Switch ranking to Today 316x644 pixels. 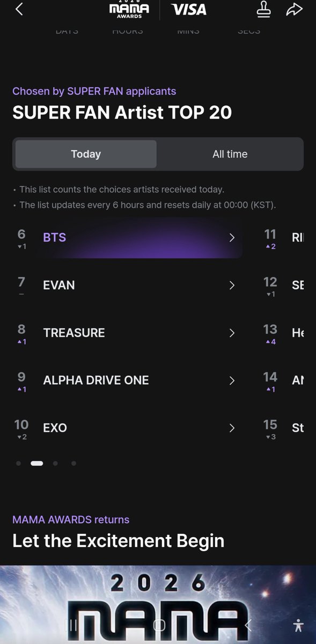pos(86,154)
